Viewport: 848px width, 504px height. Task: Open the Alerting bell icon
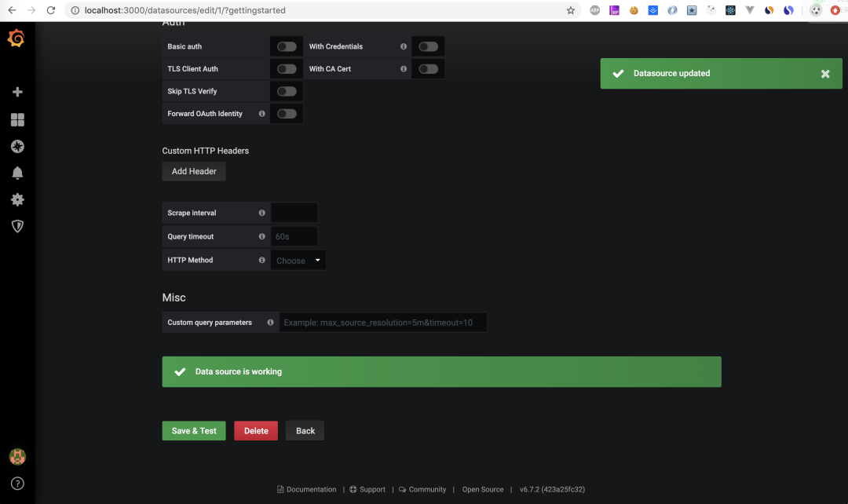pos(17,173)
